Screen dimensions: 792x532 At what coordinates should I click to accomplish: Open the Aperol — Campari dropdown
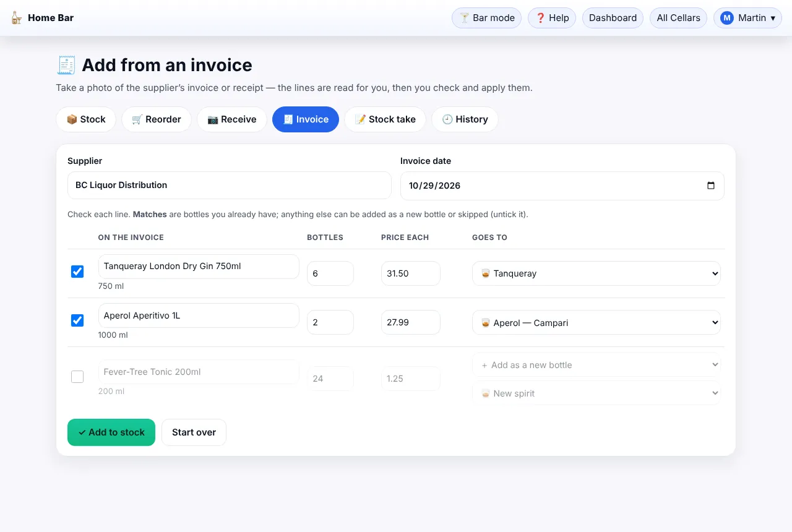pos(596,322)
